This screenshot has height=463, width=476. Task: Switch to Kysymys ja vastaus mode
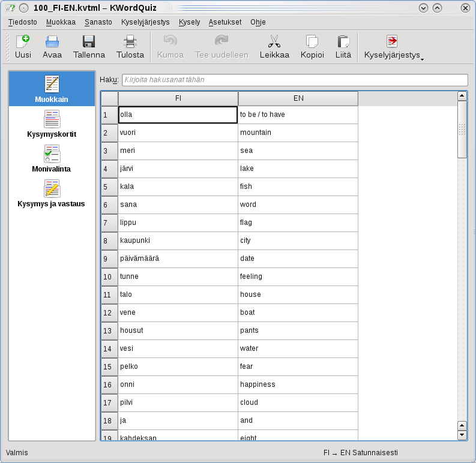coord(51,193)
